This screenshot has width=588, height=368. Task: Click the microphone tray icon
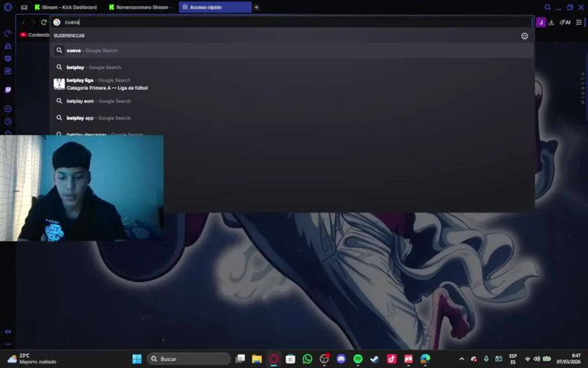tap(486, 359)
